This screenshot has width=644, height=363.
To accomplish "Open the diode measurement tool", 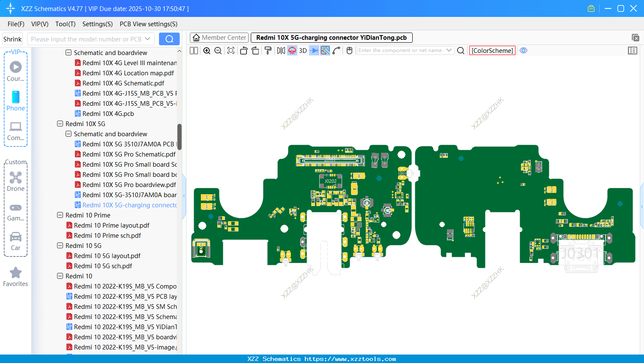I will coord(314,50).
